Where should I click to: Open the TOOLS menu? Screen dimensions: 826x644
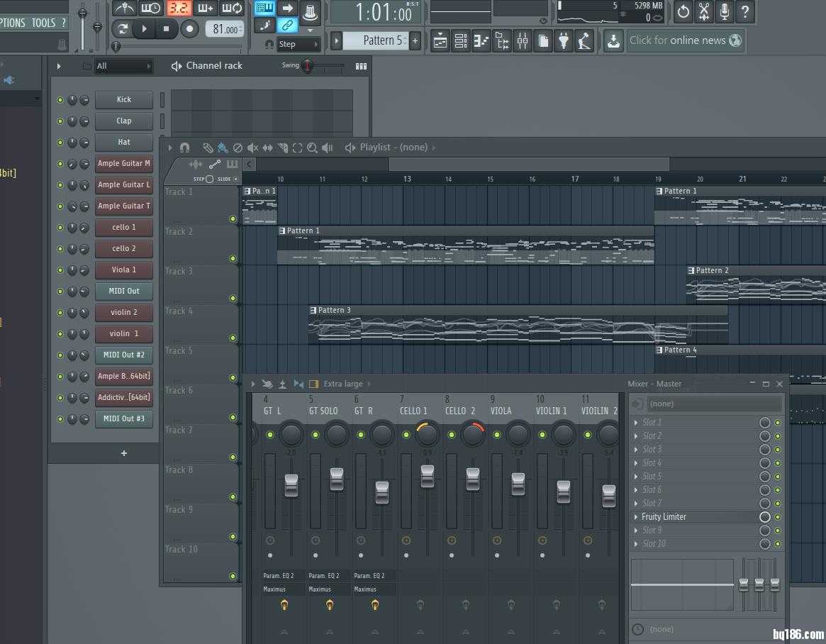(x=43, y=23)
